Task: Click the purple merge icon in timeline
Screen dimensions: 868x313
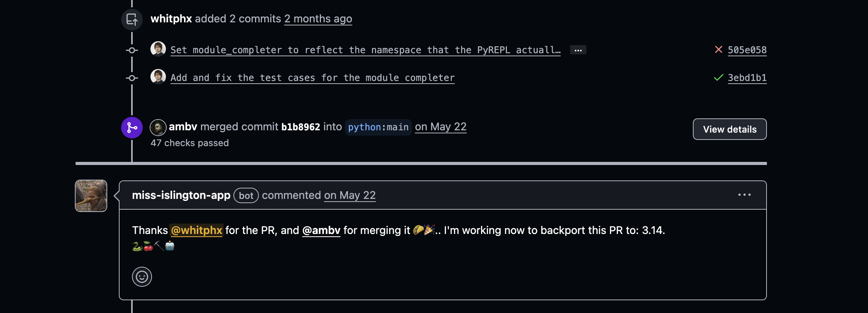Action: pos(132,128)
